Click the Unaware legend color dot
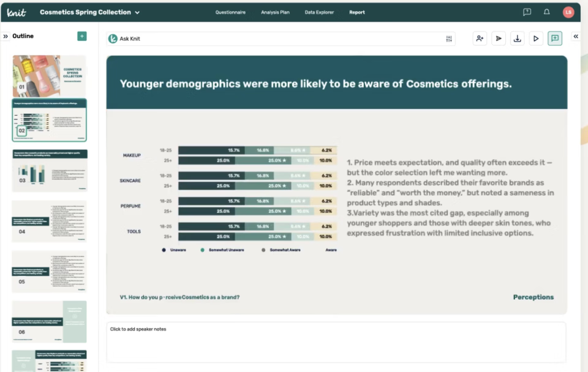The width and height of the screenshot is (588, 372). click(164, 250)
